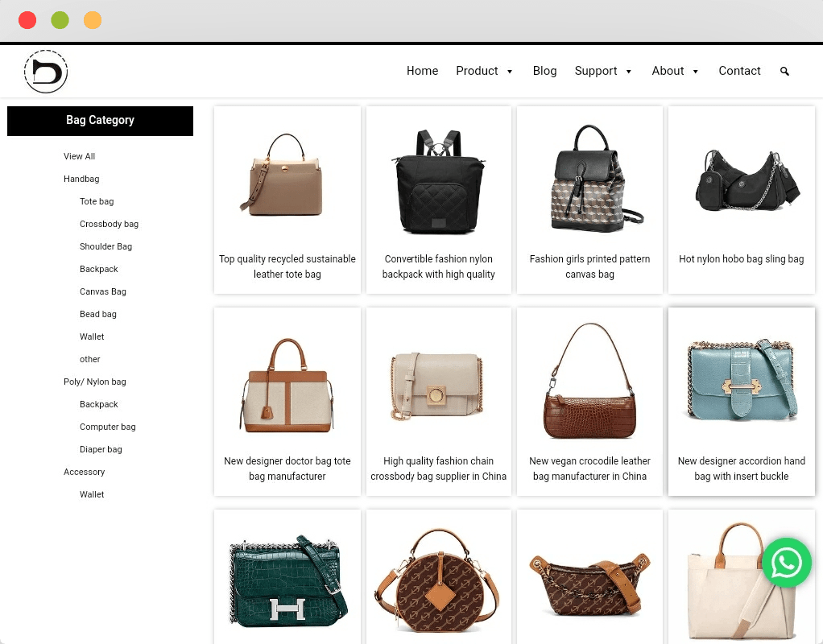Open the black nylon backpack image
This screenshot has height=644, width=823.
[438, 181]
